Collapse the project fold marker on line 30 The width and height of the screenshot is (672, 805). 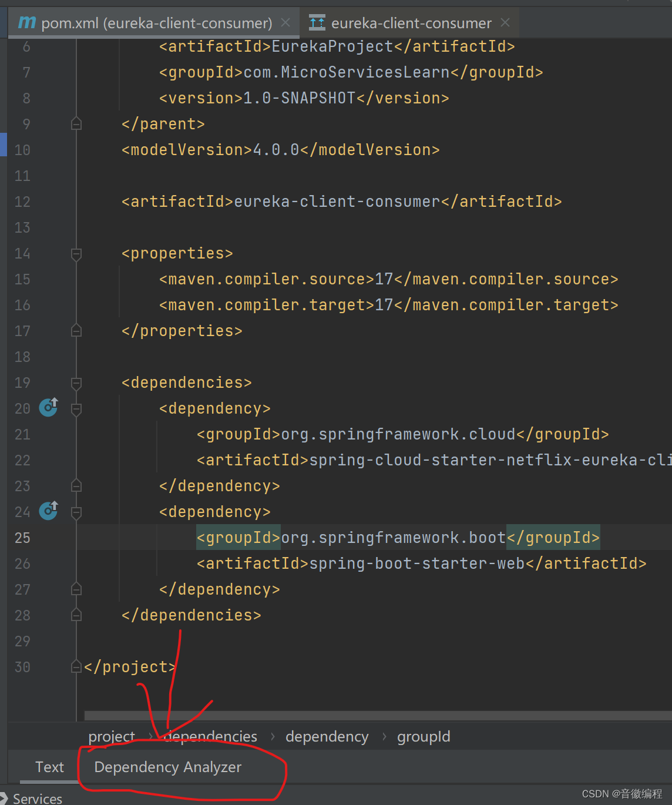pos(76,666)
